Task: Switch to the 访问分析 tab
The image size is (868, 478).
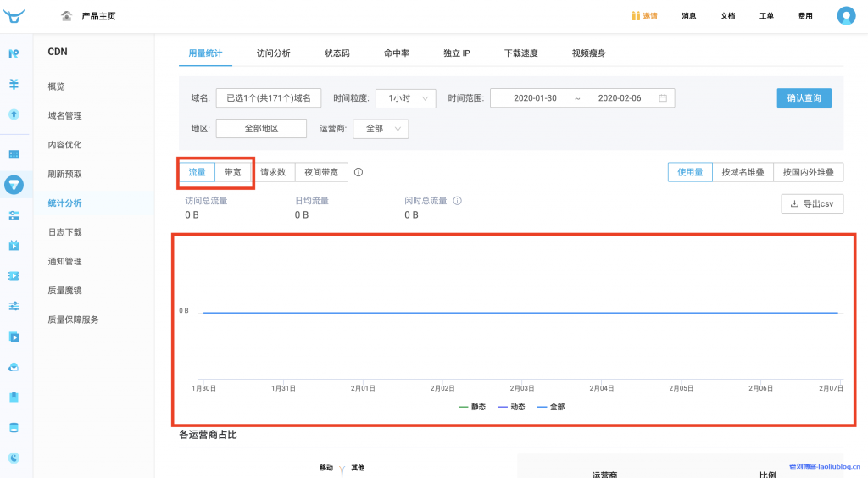Action: [273, 53]
